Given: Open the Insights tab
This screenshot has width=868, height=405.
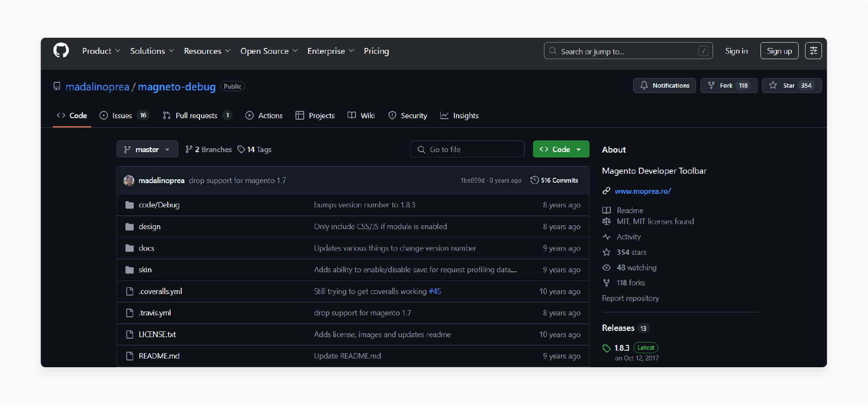Looking at the screenshot, I should click(x=460, y=115).
